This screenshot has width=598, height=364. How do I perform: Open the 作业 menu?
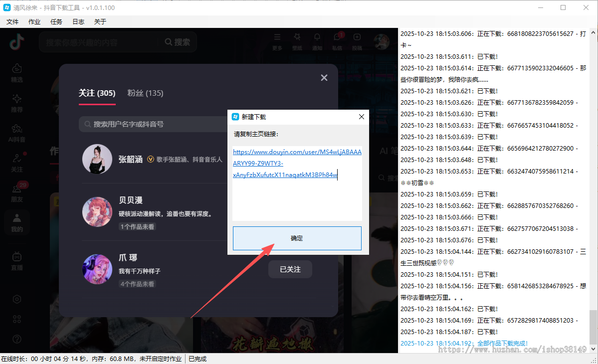(34, 22)
